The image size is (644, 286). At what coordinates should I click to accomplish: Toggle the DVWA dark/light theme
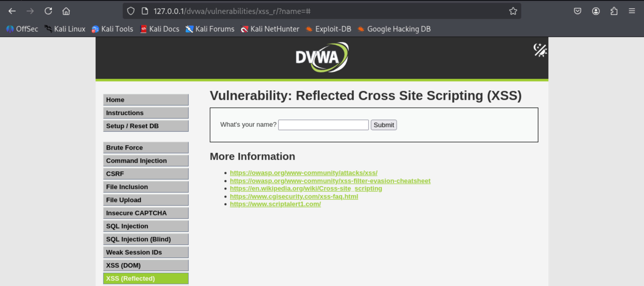(x=540, y=50)
